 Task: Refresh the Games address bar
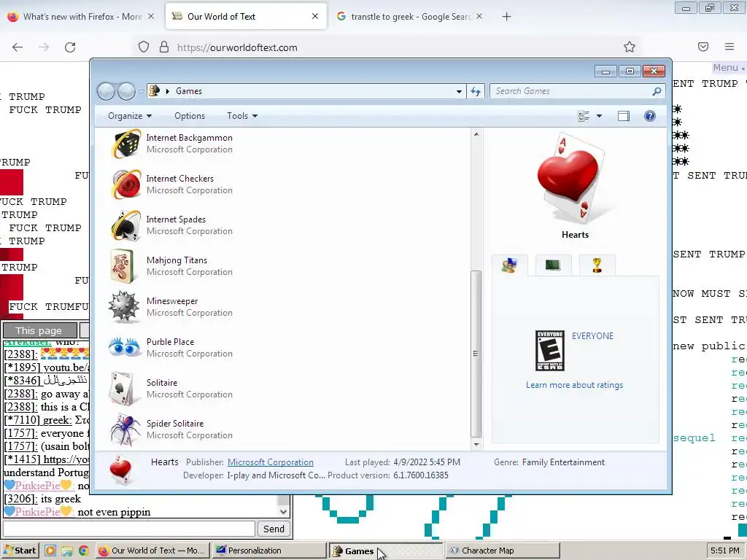[476, 91]
